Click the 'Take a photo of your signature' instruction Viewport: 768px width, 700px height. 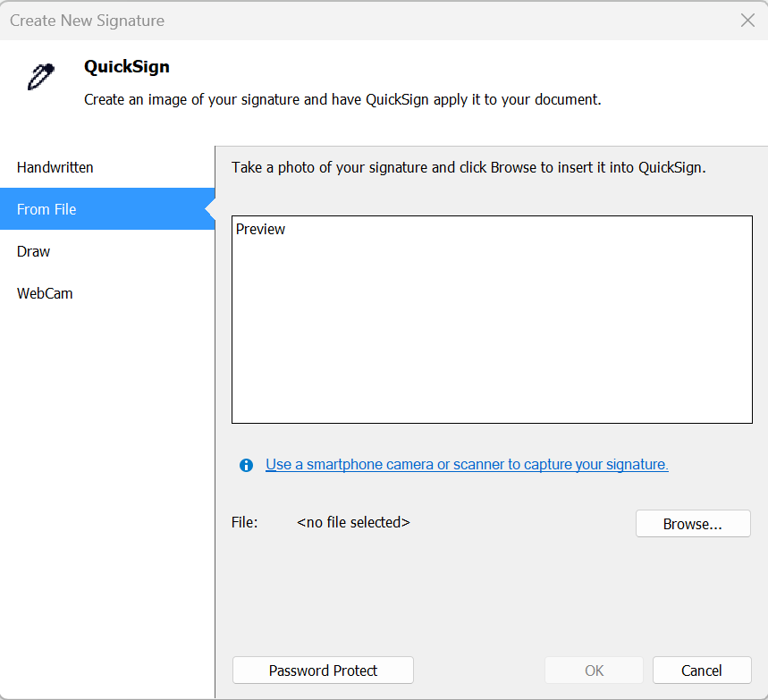pos(468,167)
